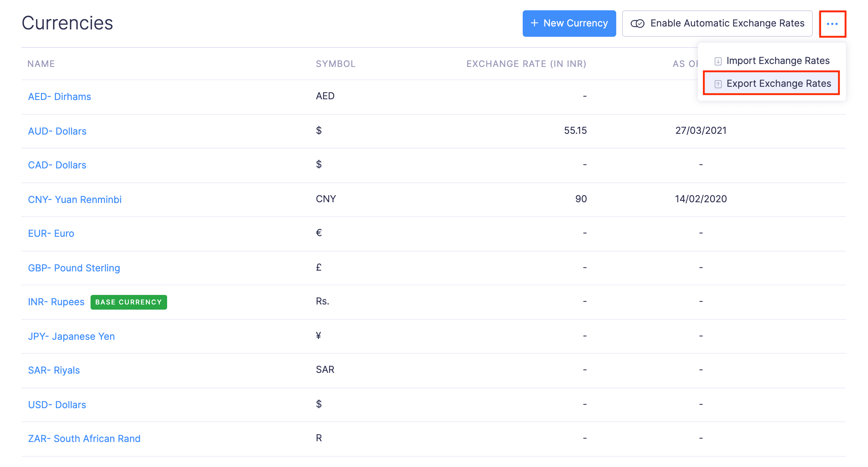868x467 pixels.
Task: Click the green BASE CURRENCY badge
Action: [x=128, y=302]
